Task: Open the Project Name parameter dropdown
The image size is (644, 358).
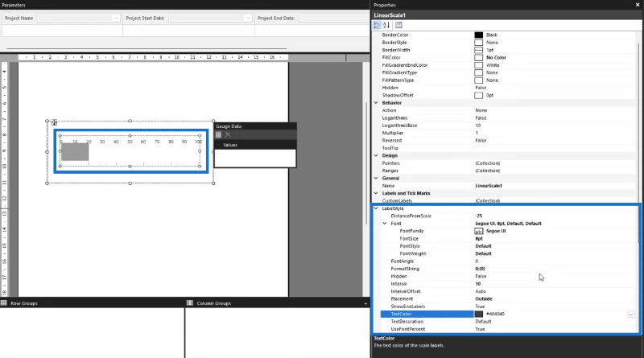Action: pyautogui.click(x=116, y=18)
